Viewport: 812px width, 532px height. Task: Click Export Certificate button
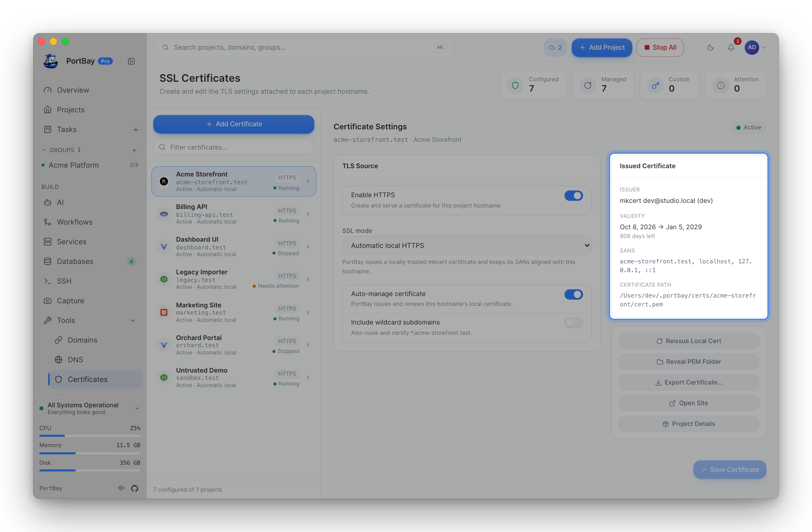tap(688, 383)
